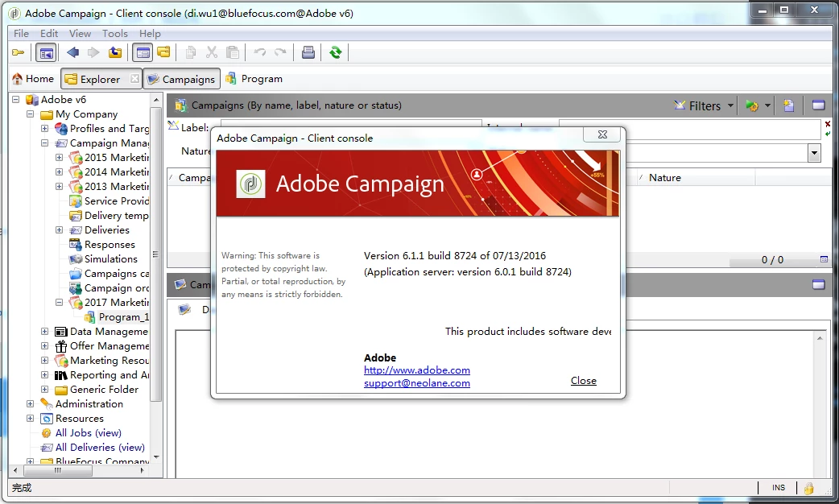Select Responses in the tree
The width and height of the screenshot is (839, 504).
click(110, 245)
